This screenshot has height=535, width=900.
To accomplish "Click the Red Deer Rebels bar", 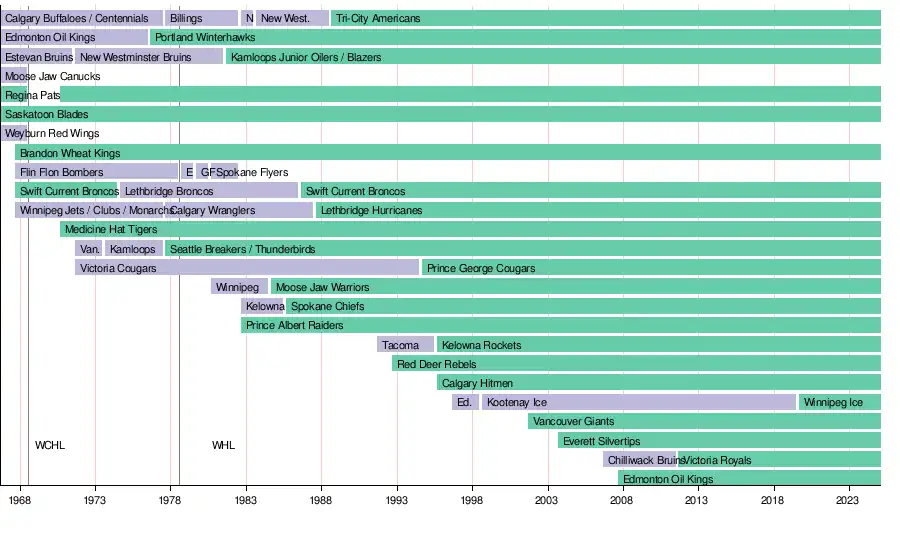I will pyautogui.click(x=636, y=364).
